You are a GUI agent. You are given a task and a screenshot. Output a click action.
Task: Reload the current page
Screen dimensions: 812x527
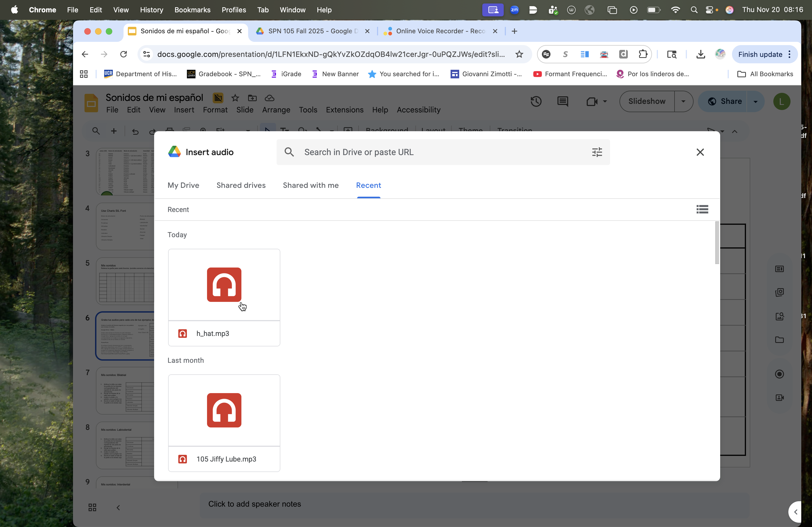[124, 54]
